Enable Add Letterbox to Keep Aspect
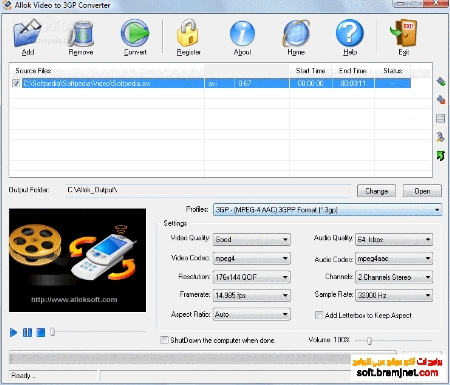450x385 pixels. point(319,315)
